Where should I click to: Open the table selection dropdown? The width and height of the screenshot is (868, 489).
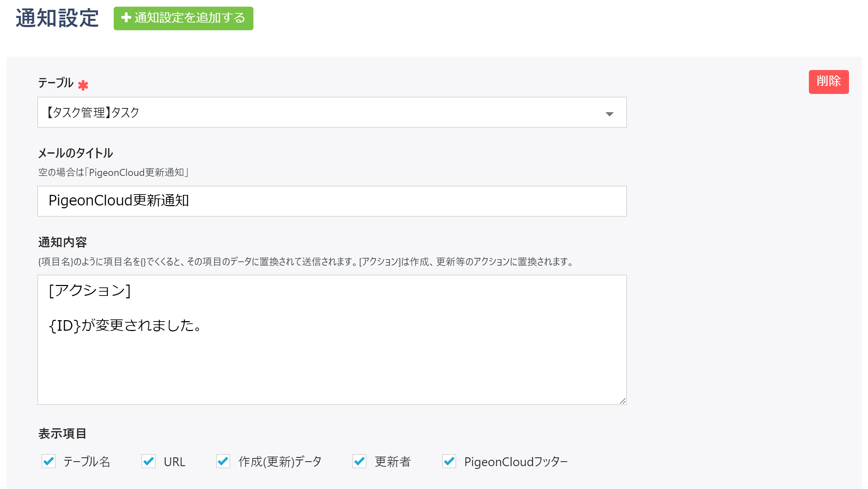click(331, 113)
